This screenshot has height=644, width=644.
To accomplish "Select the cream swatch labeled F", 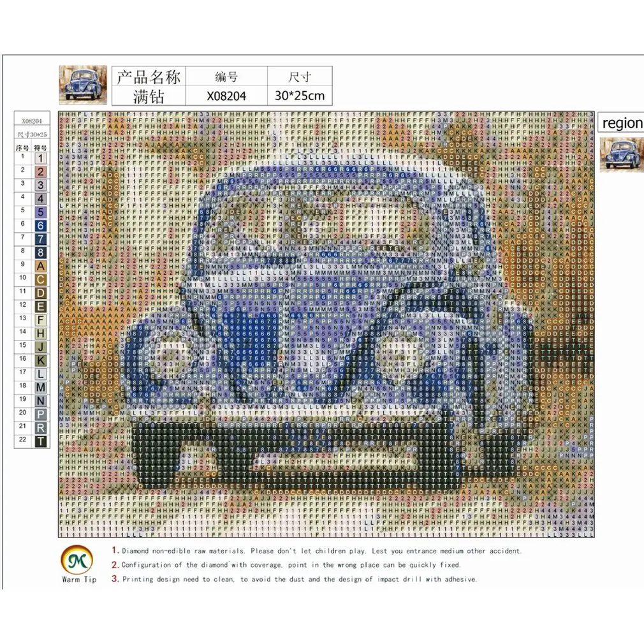I will [40, 320].
